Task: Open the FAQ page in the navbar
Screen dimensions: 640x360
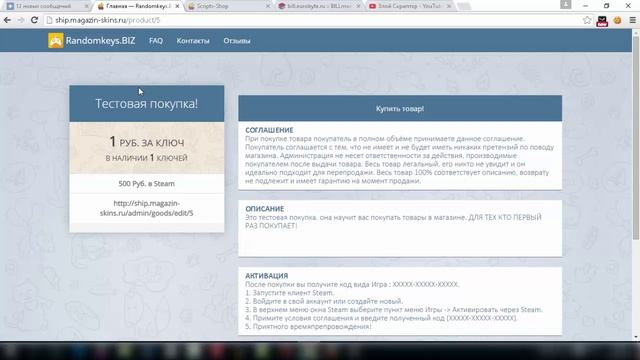Action: (156, 41)
